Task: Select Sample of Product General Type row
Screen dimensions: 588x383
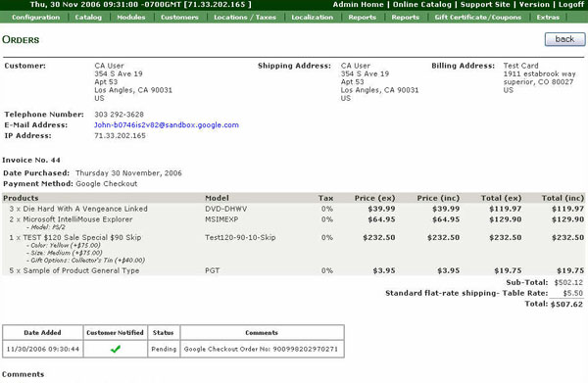Action: (293, 270)
